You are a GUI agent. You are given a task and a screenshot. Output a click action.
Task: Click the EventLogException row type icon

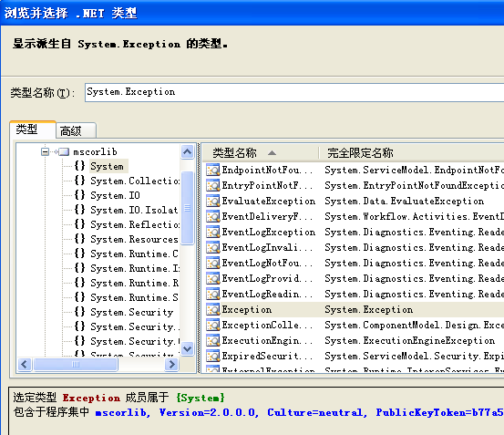pyautogui.click(x=212, y=232)
